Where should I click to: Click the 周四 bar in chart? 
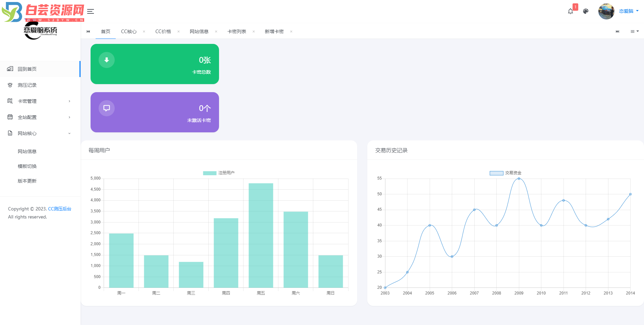click(226, 253)
